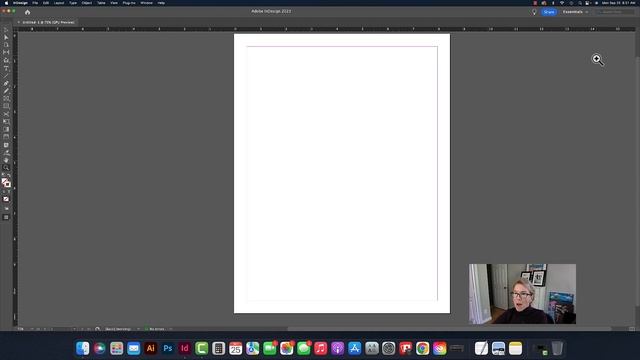Open the Window menu

(147, 3)
